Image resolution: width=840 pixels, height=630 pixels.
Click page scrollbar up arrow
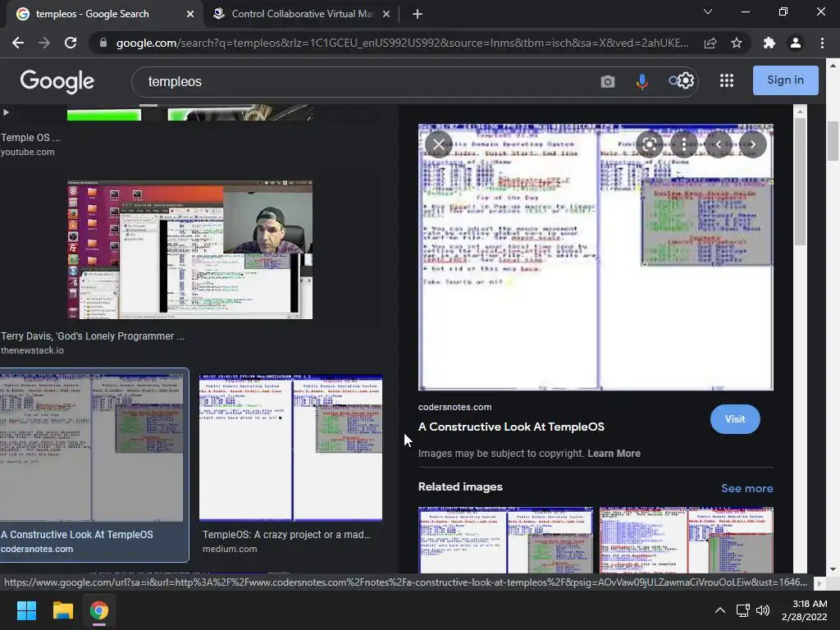(833, 66)
